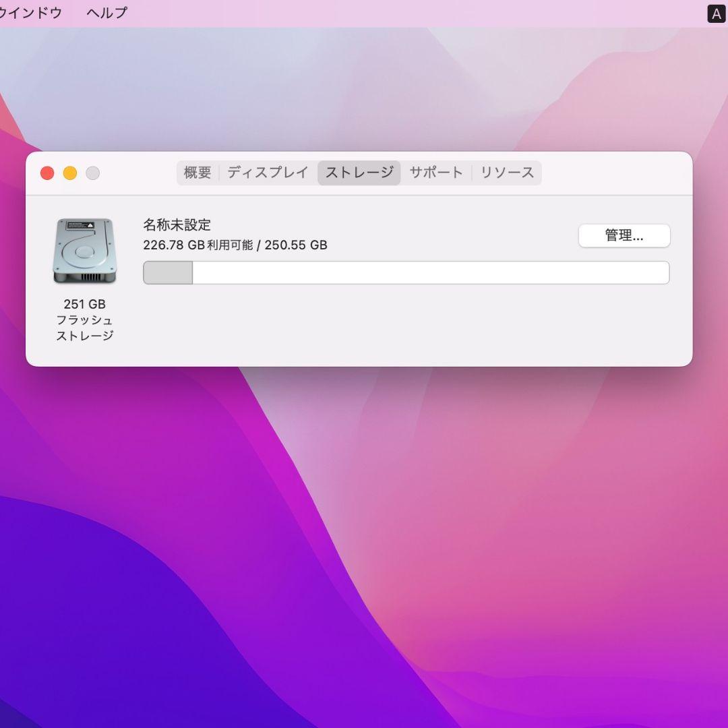Open the ウインドウ menu

coord(30,12)
